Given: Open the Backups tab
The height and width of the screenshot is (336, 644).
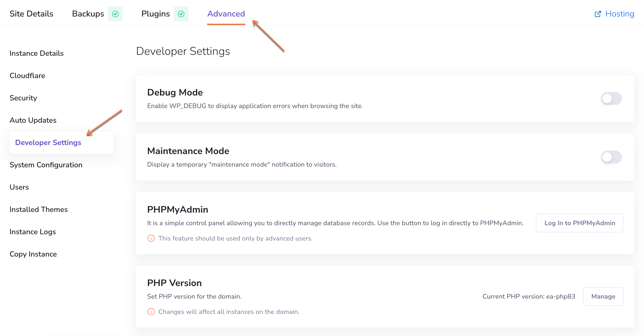Looking at the screenshot, I should (88, 14).
